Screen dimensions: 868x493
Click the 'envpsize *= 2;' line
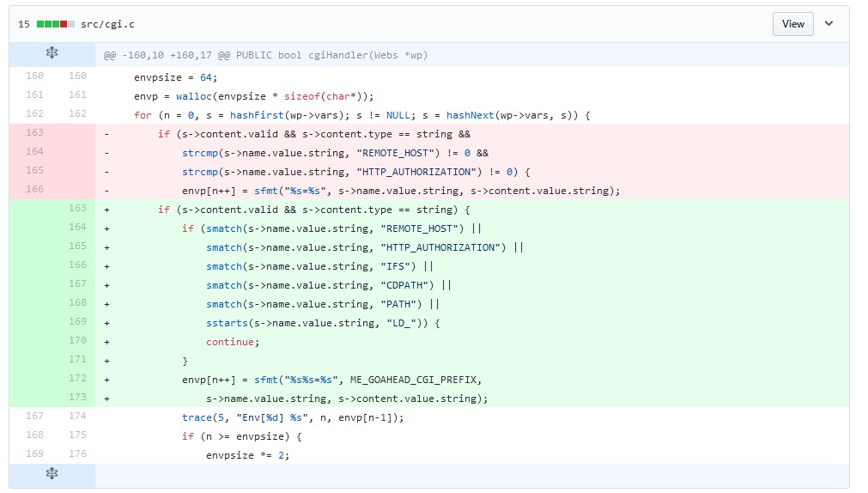[x=247, y=455]
